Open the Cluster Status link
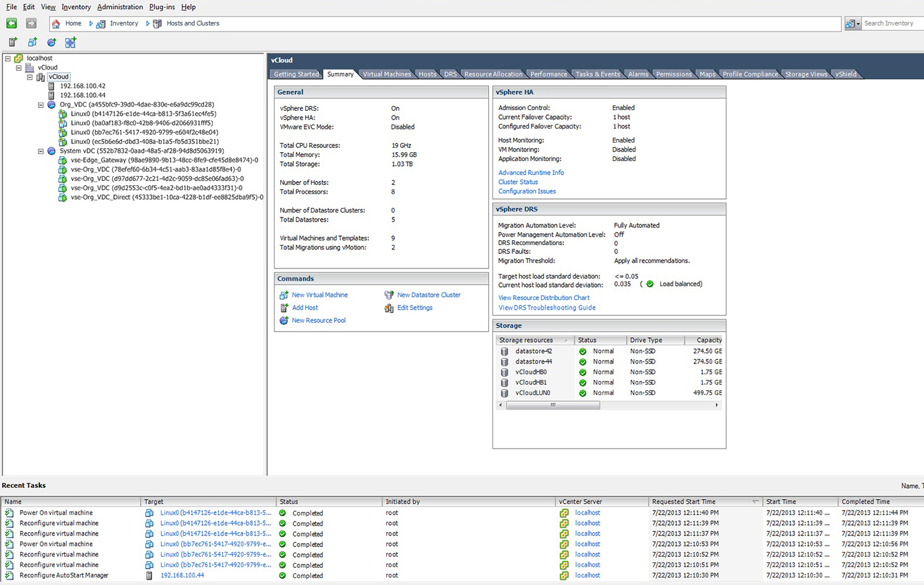 coord(518,182)
